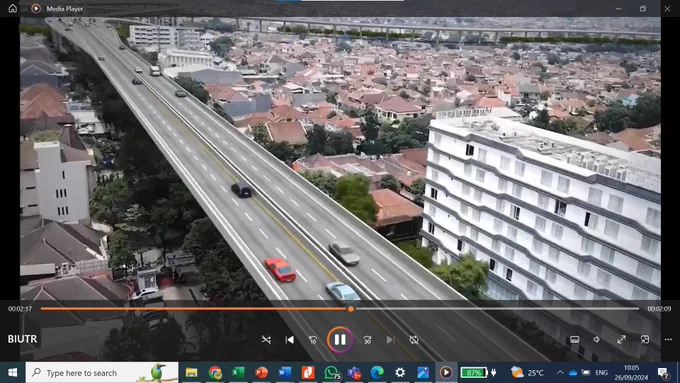Open PowerPoint from taskbar

[262, 373]
